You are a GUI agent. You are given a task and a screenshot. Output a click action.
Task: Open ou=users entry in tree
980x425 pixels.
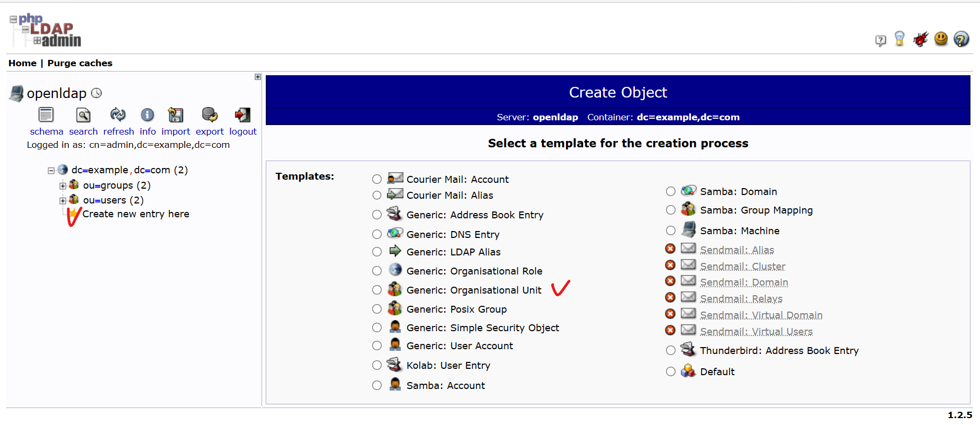(x=113, y=200)
